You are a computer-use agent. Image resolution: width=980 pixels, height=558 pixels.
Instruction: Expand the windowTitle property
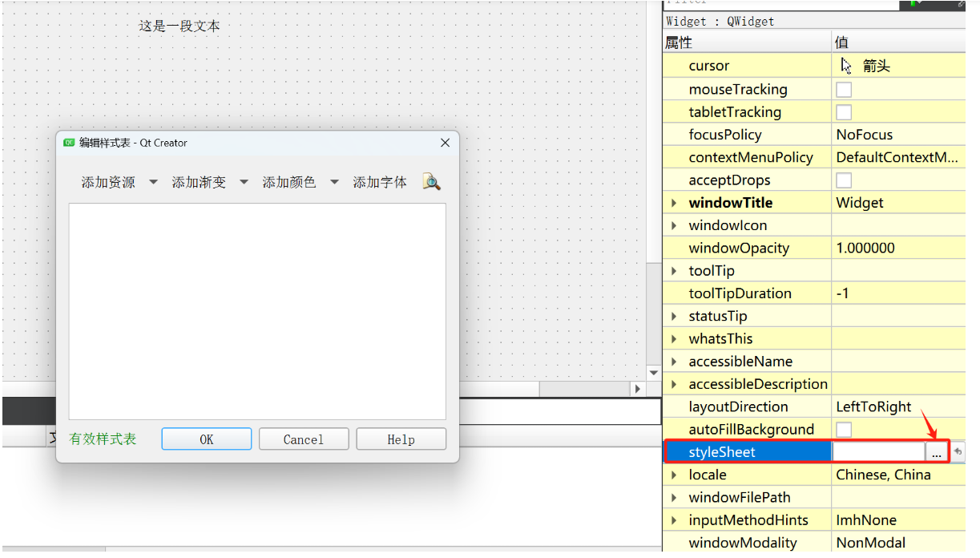674,203
